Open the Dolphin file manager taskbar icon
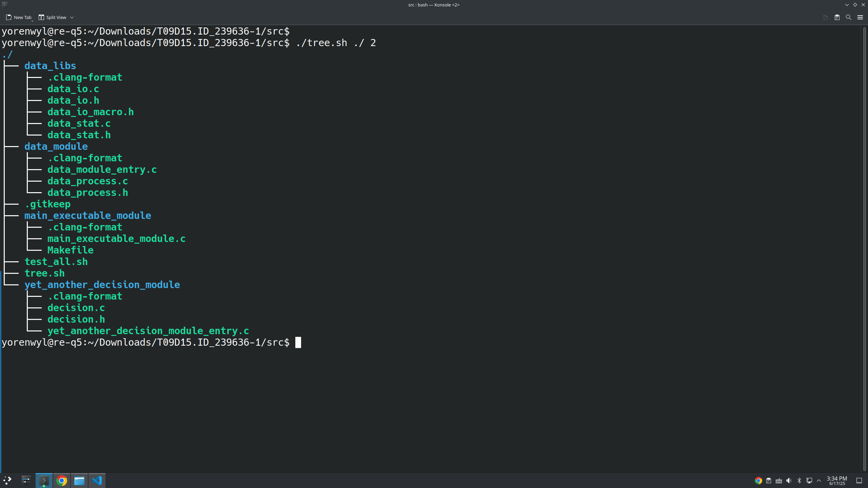The height and width of the screenshot is (488, 868). point(79,481)
